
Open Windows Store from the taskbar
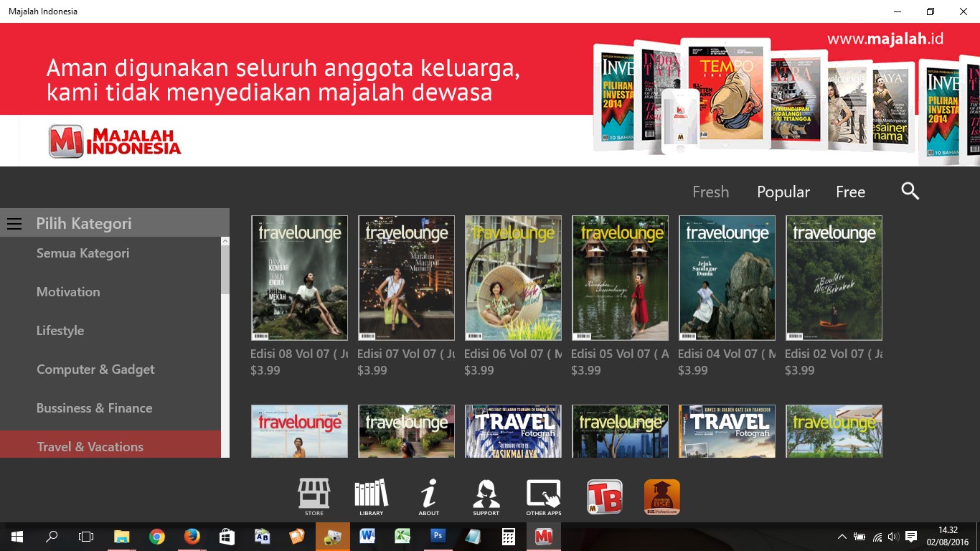point(227,537)
